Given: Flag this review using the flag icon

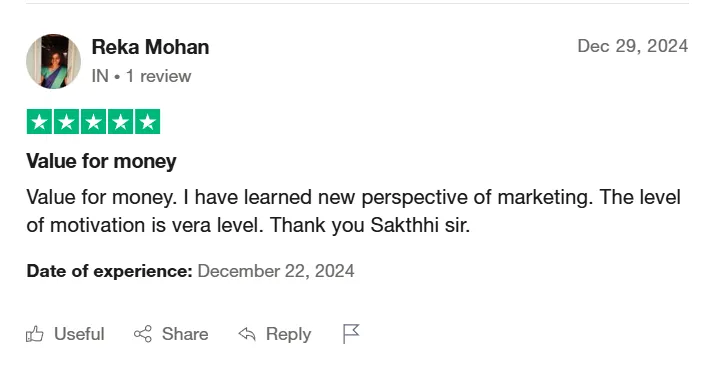Looking at the screenshot, I should (351, 334).
